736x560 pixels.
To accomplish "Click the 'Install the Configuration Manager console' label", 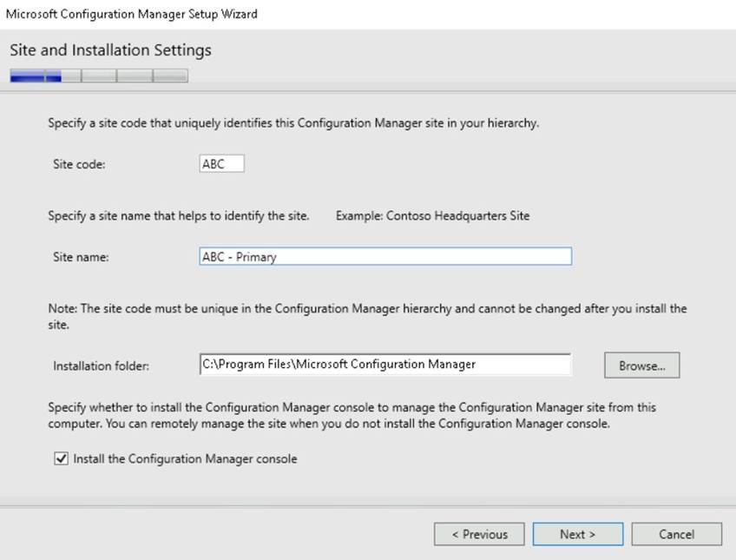I will (x=185, y=458).
